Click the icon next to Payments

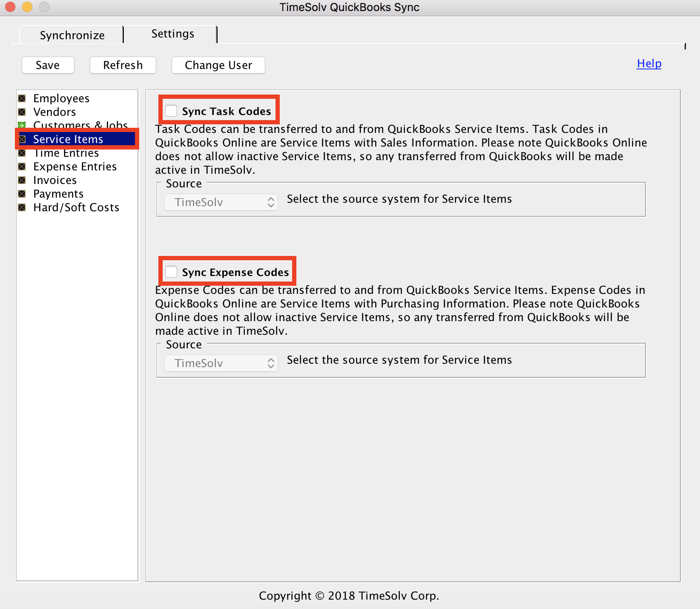(22, 194)
